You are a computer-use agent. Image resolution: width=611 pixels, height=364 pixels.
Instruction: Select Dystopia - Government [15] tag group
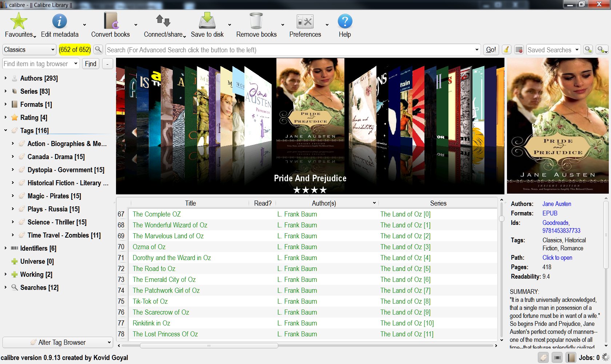pyautogui.click(x=66, y=170)
